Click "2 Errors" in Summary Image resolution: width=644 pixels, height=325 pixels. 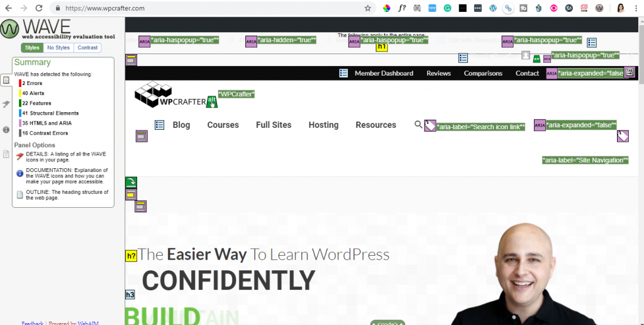[x=32, y=83]
